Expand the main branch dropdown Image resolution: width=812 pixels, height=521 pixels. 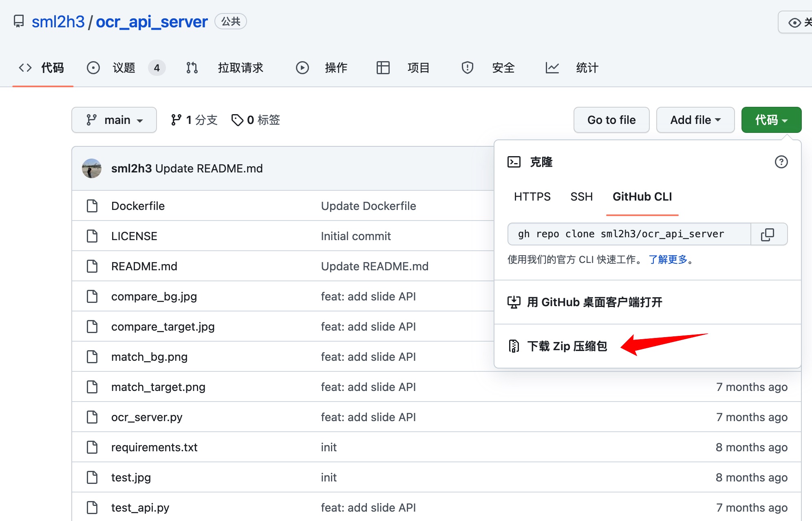point(114,120)
